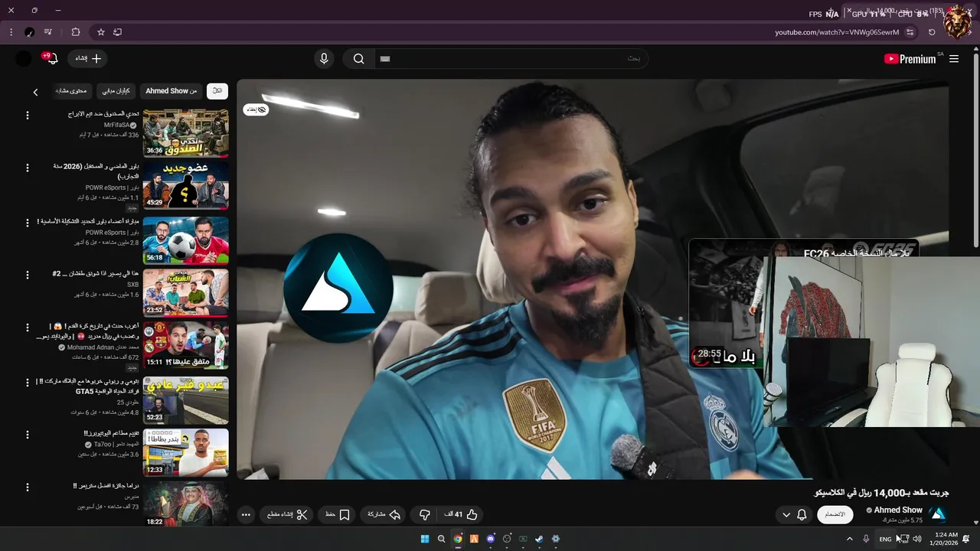Open Discord from the taskbar
Viewport: 980px width, 551px height.
[x=491, y=539]
